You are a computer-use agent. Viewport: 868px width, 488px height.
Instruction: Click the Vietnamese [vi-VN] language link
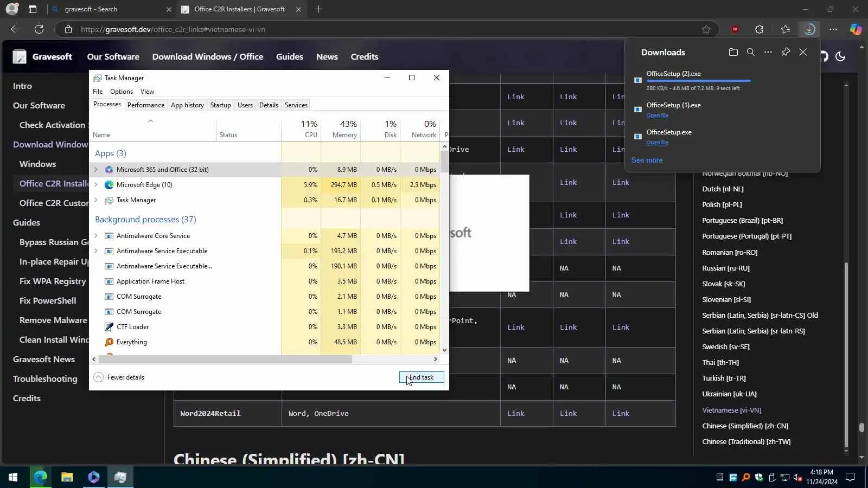(731, 410)
